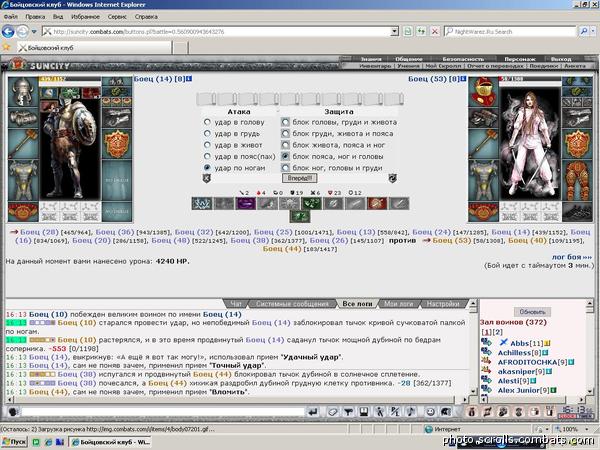Use the green leaves skill in top row

pyautogui.click(x=311, y=203)
